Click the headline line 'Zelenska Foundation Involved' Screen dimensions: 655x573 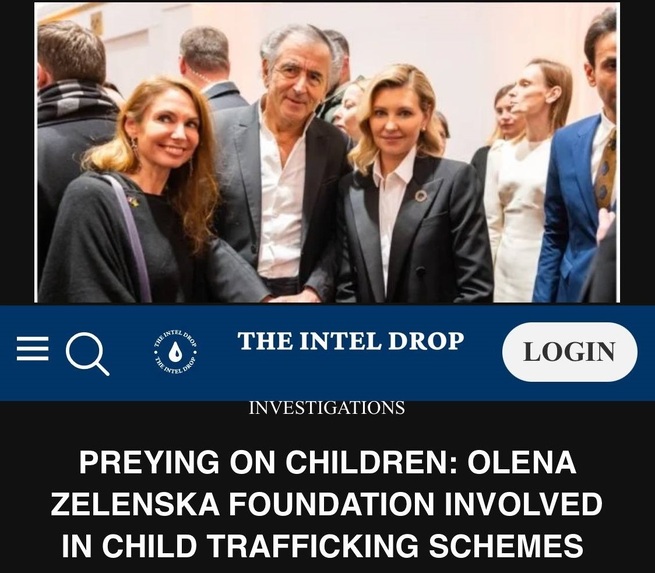(327, 504)
